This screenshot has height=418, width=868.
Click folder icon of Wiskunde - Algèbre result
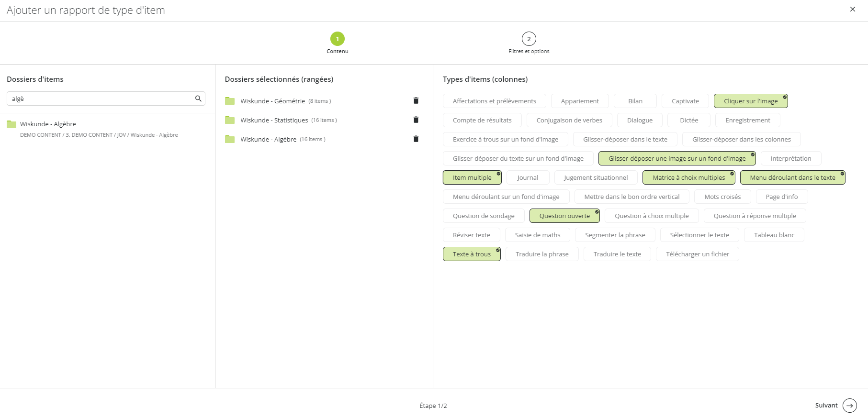[11, 124]
